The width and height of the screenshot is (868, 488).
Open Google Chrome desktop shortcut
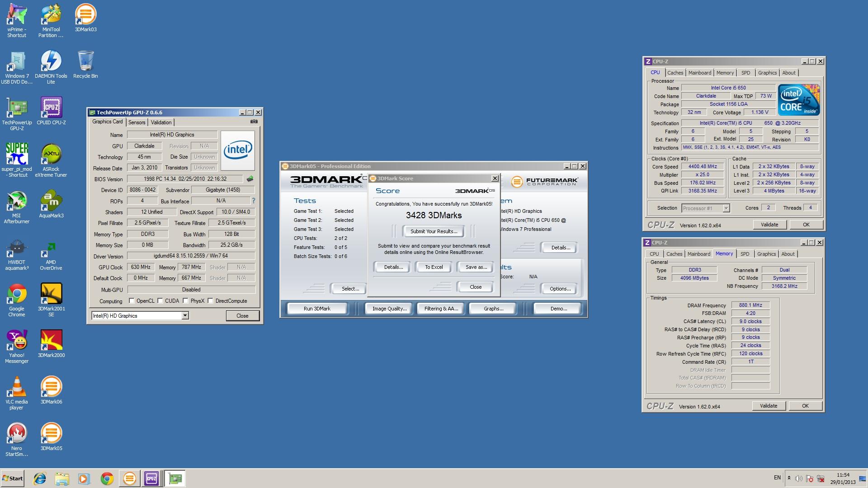tap(17, 300)
